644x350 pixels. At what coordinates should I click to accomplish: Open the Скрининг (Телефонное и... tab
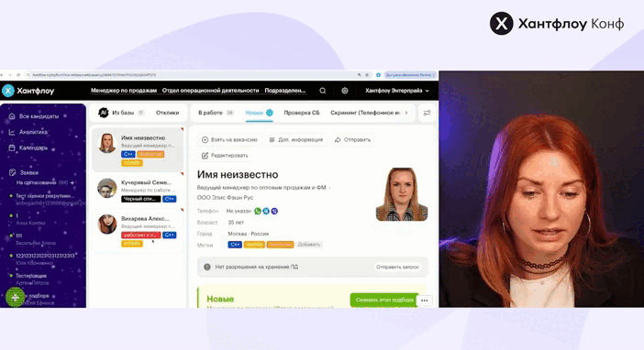click(365, 113)
